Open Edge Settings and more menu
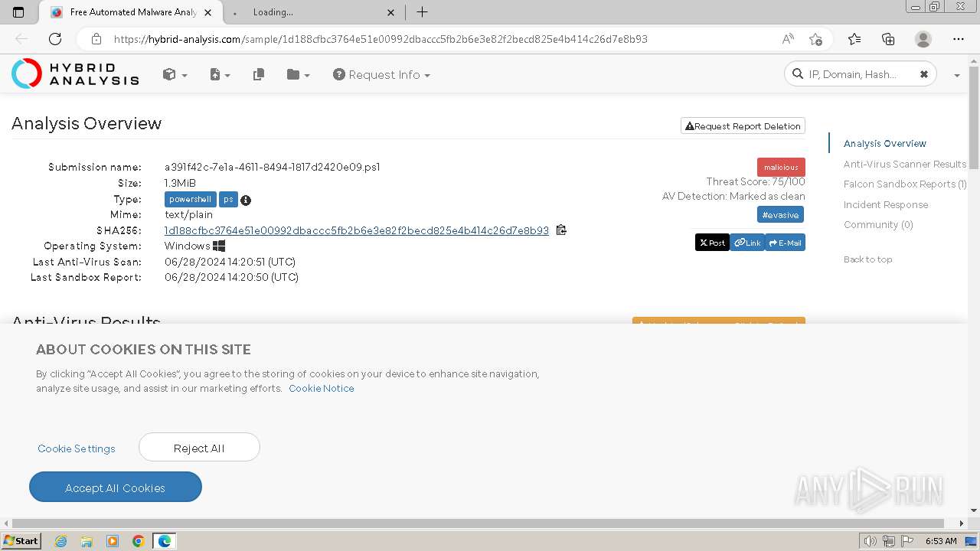Screen dimensions: 980x551 (959, 39)
